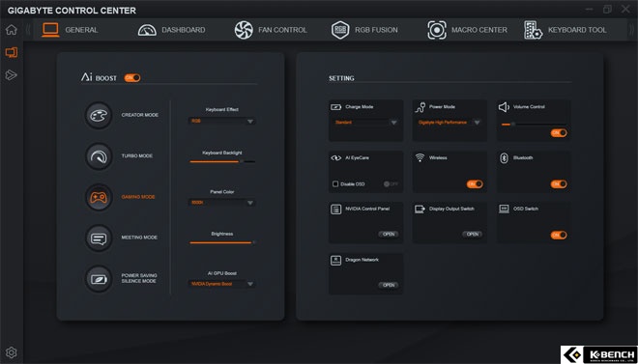Image resolution: width=638 pixels, height=364 pixels.
Task: Click the send arrow sidebar icon
Action: [x=11, y=74]
